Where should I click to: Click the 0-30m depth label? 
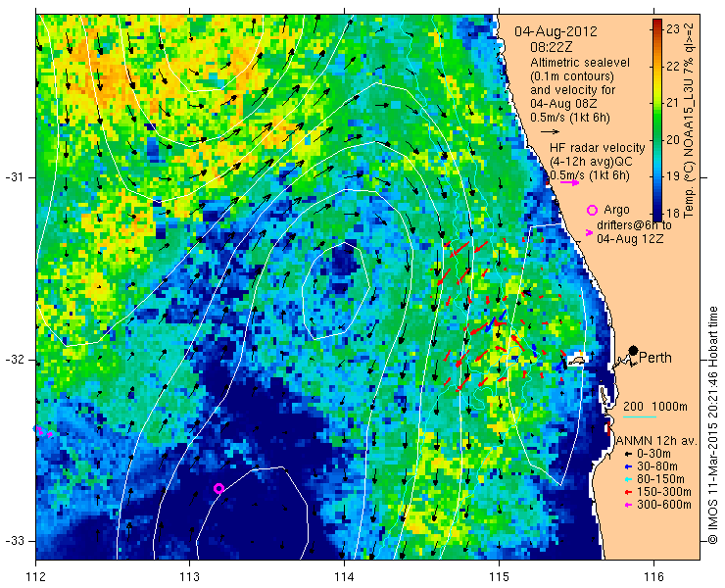(653, 454)
